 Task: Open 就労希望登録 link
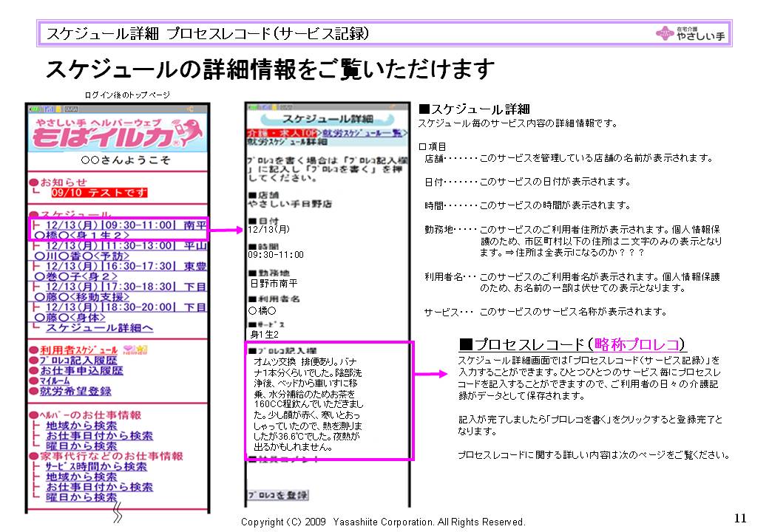coord(75,391)
